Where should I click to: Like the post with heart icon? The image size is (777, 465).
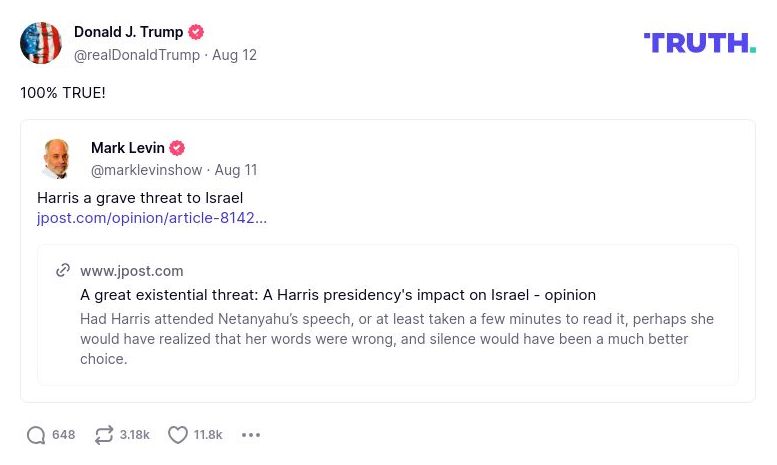pyautogui.click(x=178, y=435)
